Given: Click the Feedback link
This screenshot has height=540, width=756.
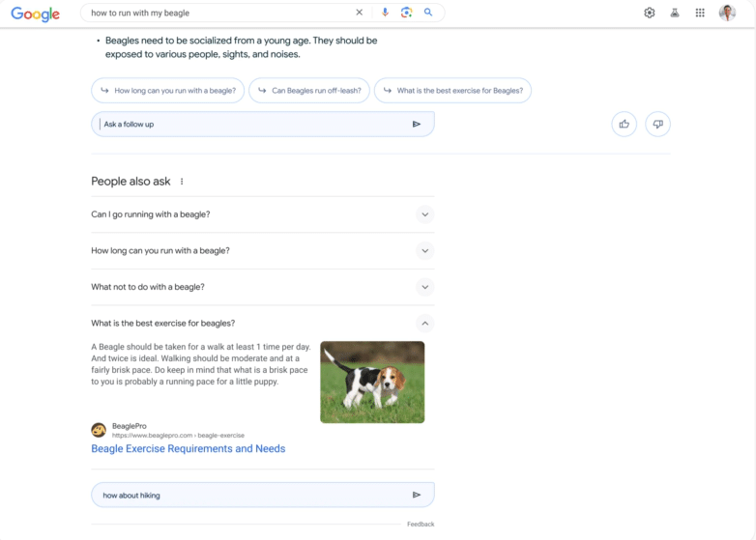Looking at the screenshot, I should click(421, 525).
